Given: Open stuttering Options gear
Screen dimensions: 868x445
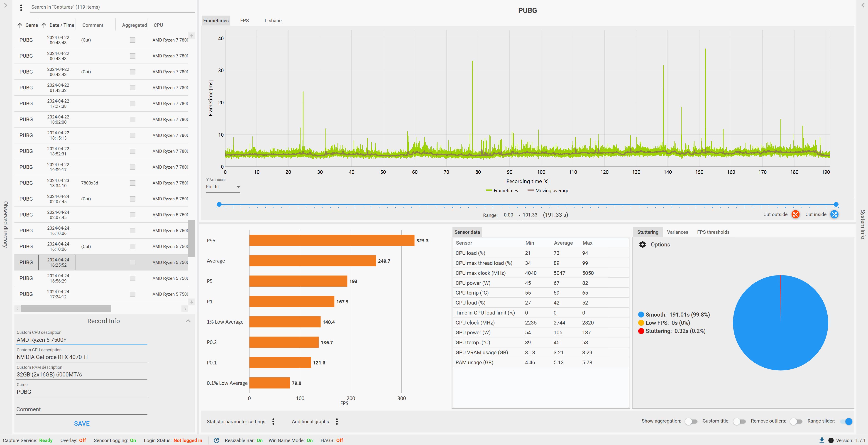Looking at the screenshot, I should click(643, 244).
